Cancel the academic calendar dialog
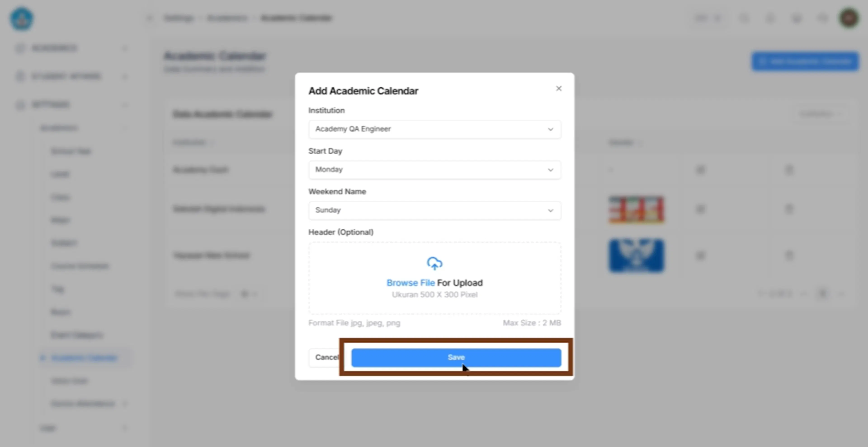This screenshot has height=447, width=868. pyautogui.click(x=326, y=357)
